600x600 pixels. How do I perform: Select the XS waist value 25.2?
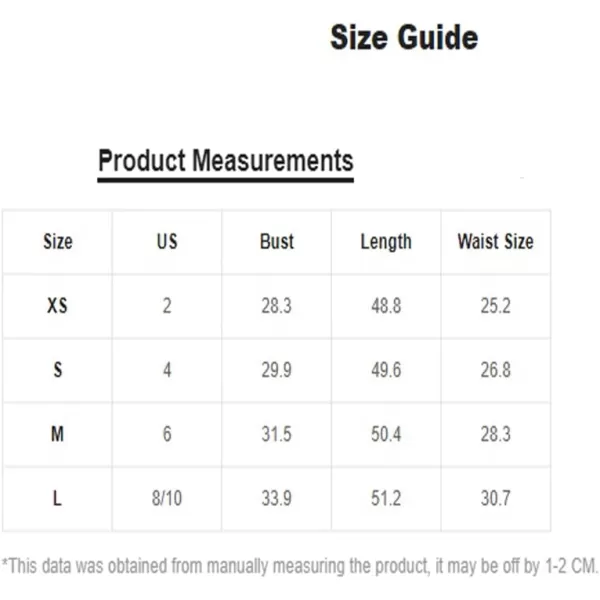(x=495, y=306)
